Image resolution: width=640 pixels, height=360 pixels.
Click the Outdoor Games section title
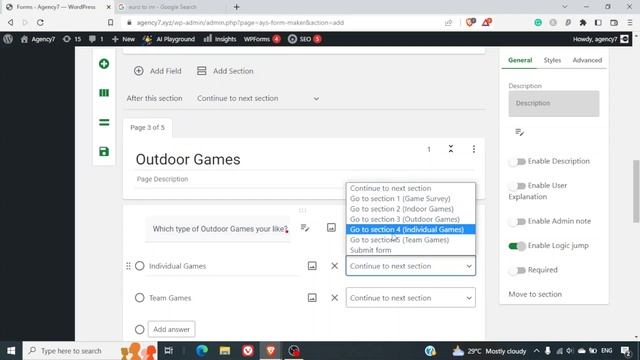pos(188,159)
